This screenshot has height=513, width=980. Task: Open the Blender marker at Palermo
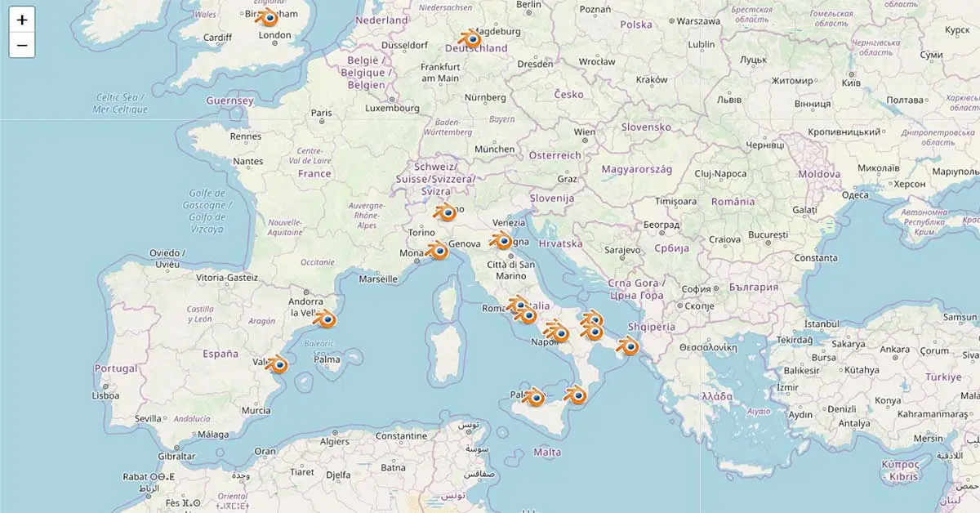(x=534, y=398)
